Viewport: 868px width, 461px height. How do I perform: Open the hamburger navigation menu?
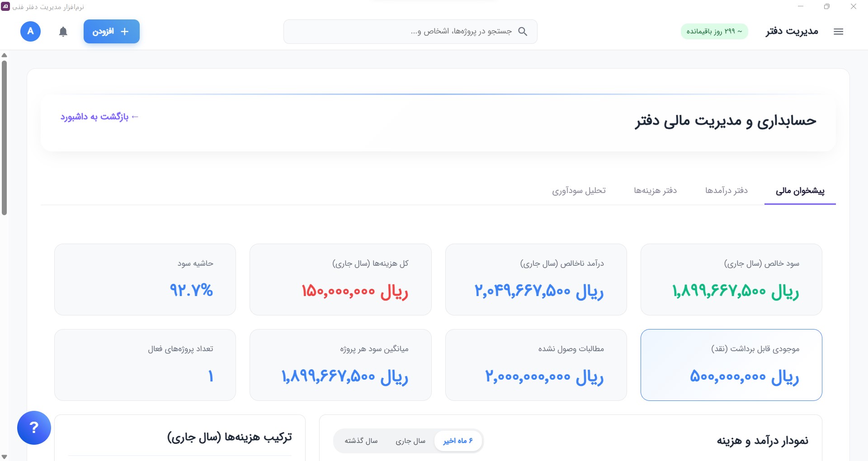[839, 32]
